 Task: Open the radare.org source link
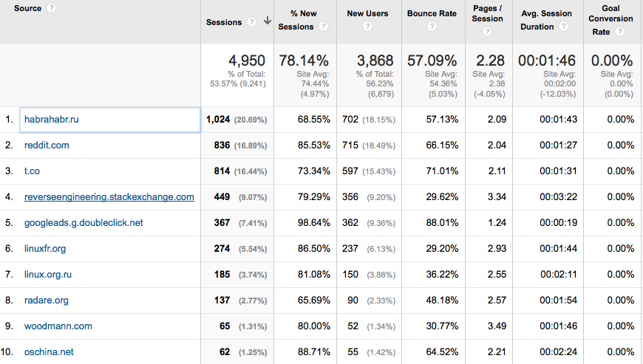[x=47, y=300]
